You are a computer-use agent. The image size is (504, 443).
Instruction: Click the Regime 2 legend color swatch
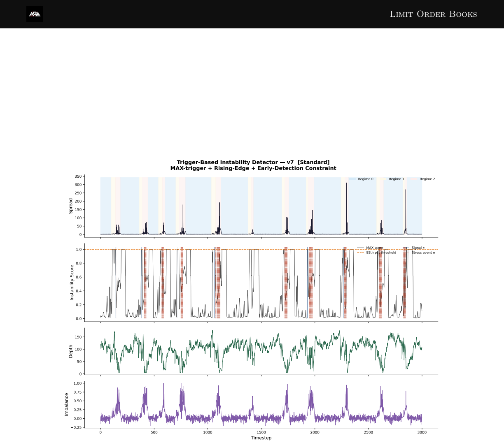tap(414, 179)
